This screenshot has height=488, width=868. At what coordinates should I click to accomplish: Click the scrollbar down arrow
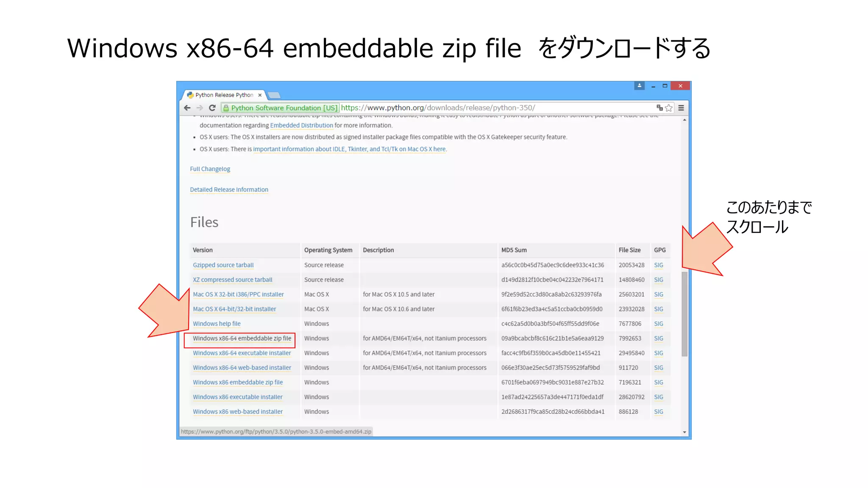click(684, 432)
